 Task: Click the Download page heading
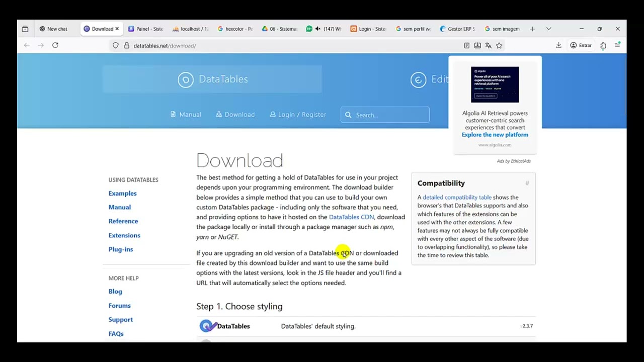click(x=239, y=160)
